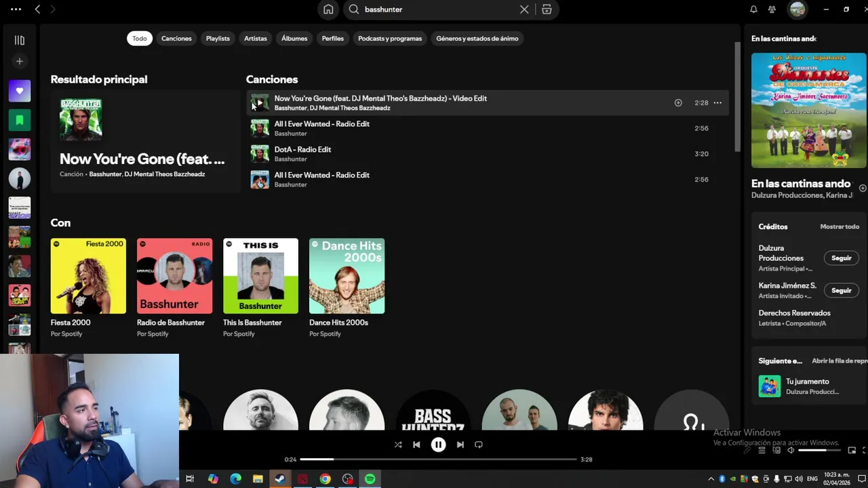Follow Karina Jiménez S. with Seguir button
Viewport: 868px width, 488px height.
842,290
